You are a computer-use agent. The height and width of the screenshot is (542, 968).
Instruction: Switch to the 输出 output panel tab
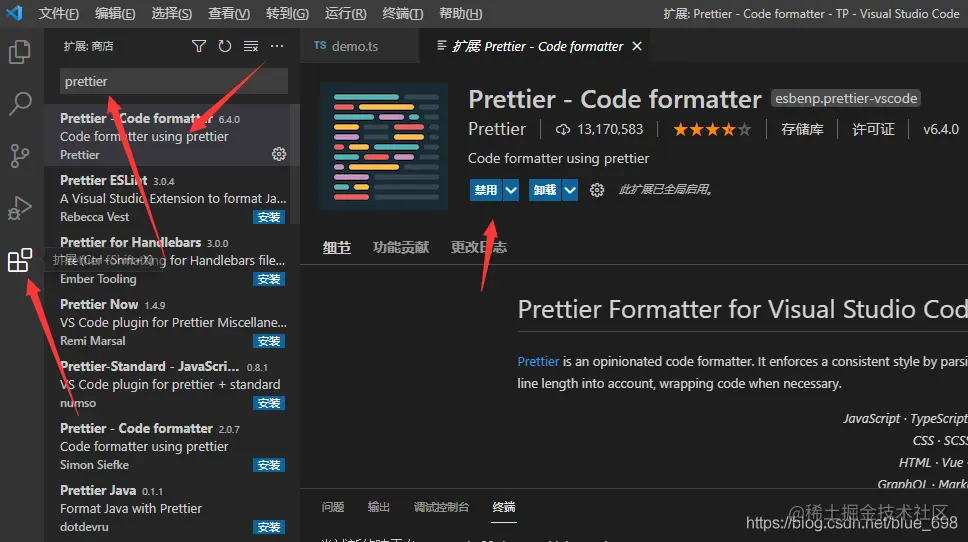tap(378, 507)
